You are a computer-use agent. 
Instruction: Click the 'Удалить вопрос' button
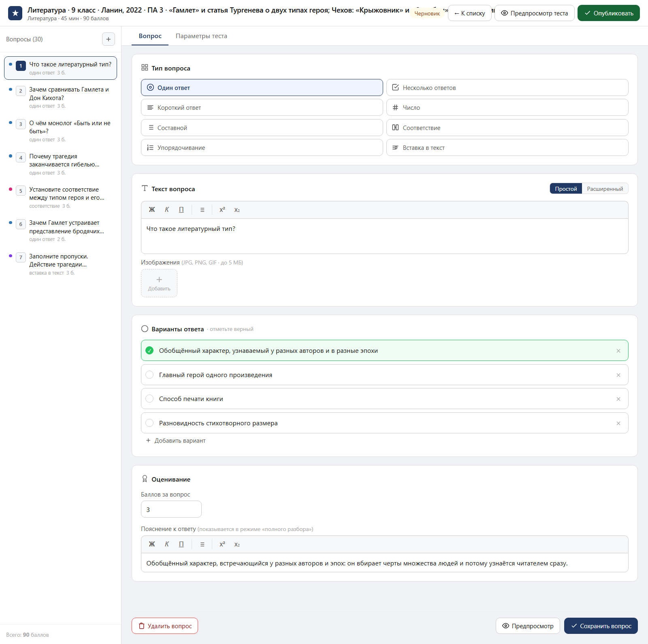(x=165, y=626)
